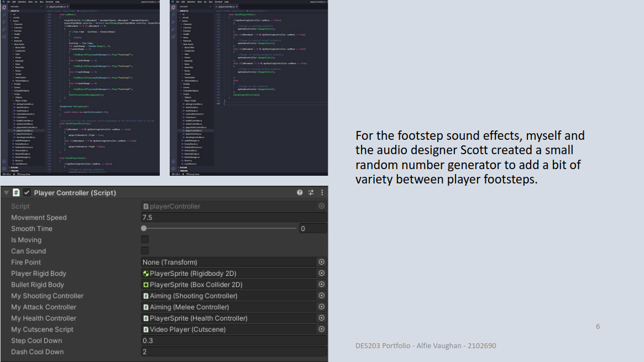Image resolution: width=644 pixels, height=362 pixels.
Task: Open Terminal menu in canMove VS Code window
Action: pos(49,2)
